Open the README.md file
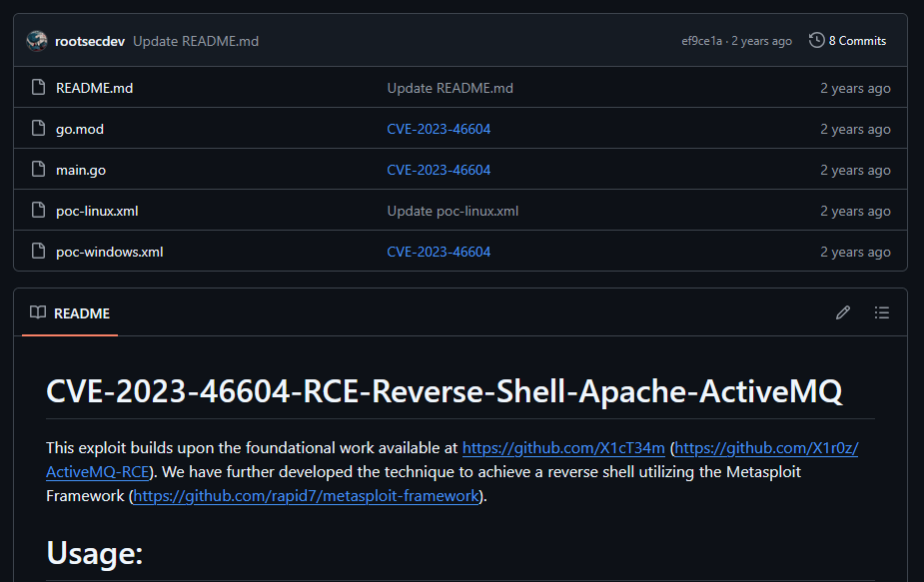The image size is (924, 582). pos(94,88)
